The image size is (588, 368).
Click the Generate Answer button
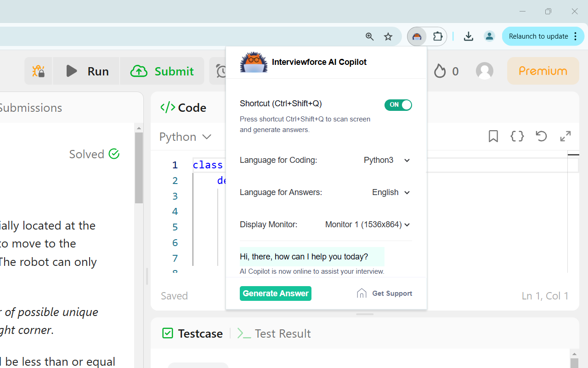coord(275,293)
